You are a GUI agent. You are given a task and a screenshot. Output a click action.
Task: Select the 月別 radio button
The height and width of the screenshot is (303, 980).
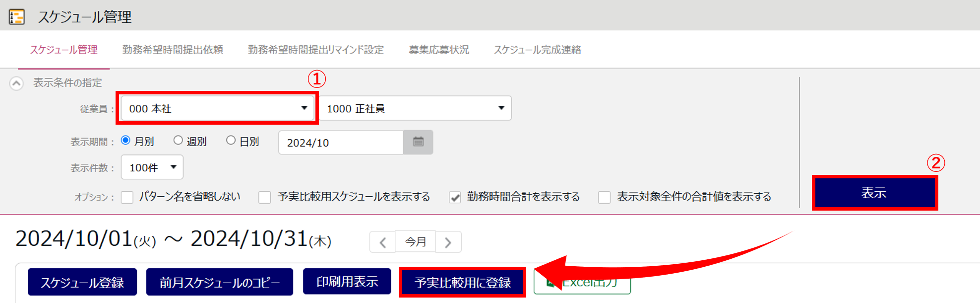(x=126, y=141)
